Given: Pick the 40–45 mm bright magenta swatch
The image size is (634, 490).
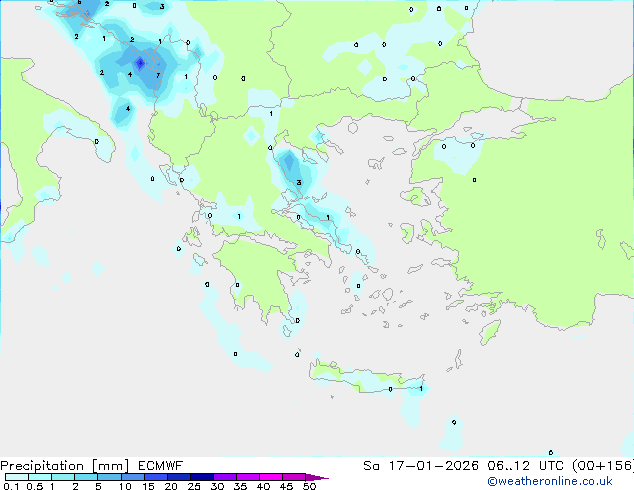Looking at the screenshot, I should pos(271,477).
